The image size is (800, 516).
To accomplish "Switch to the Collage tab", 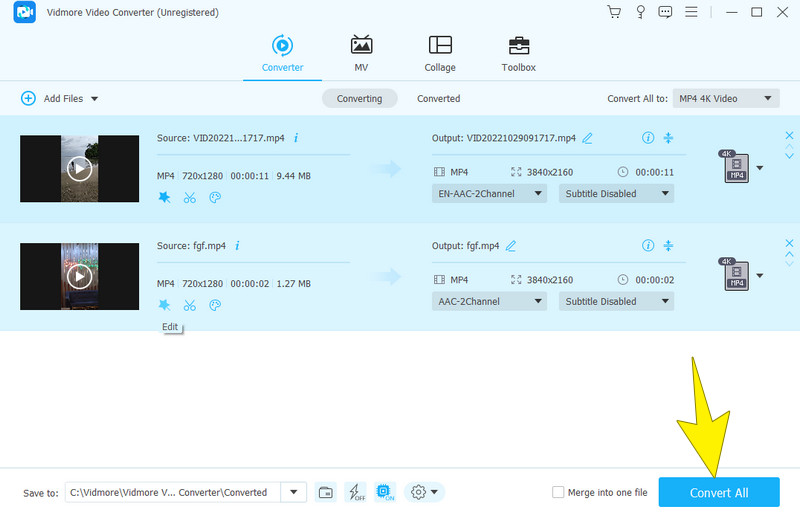I will [439, 54].
